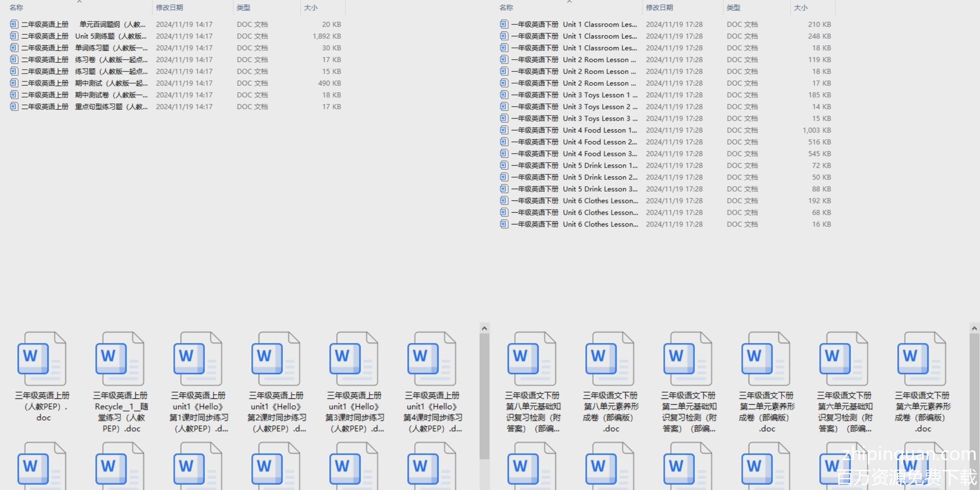Select unit1 Hello 第1课时同步练习 Word icon
This screenshot has width=980, height=490.
197,359
